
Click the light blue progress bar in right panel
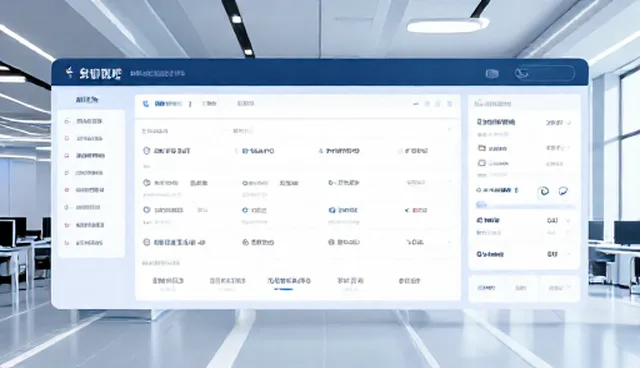coord(526,205)
